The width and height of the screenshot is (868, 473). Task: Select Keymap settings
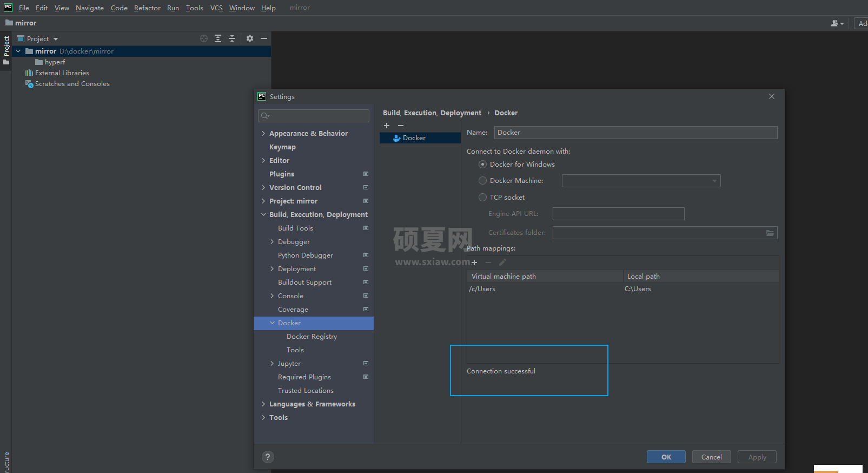[x=282, y=147]
